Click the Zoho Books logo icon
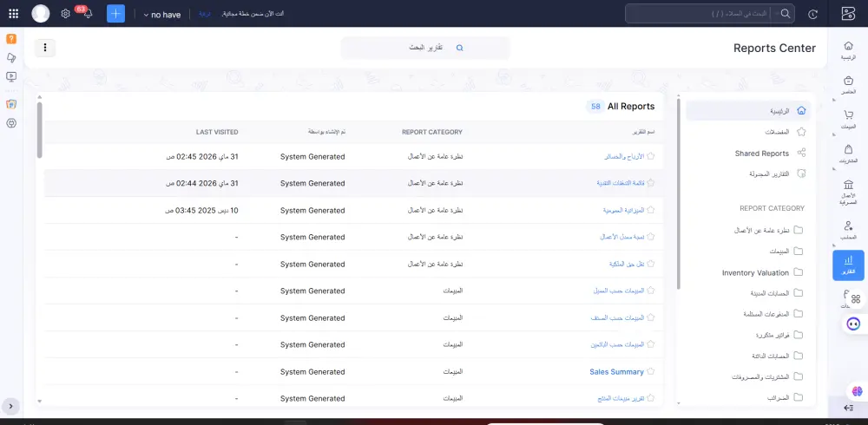The image size is (868, 425). pos(848,14)
